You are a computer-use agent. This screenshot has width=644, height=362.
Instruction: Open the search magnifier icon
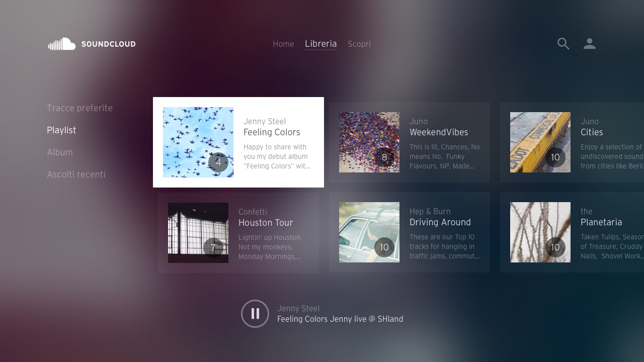coord(563,44)
